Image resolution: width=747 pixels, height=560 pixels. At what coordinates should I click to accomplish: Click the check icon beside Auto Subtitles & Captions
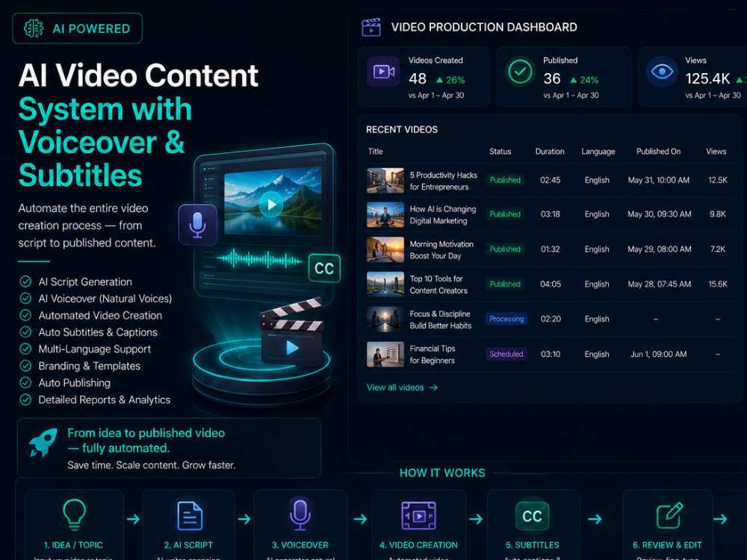click(x=25, y=332)
